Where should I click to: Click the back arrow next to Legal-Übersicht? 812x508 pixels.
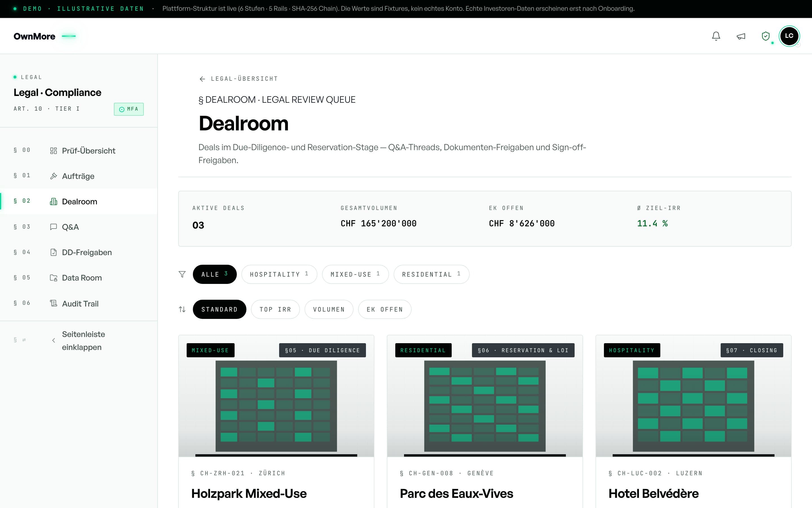[x=202, y=79]
